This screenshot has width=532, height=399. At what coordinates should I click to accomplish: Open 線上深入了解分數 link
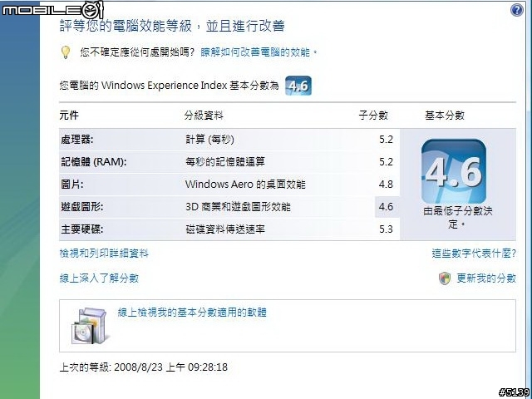99,278
